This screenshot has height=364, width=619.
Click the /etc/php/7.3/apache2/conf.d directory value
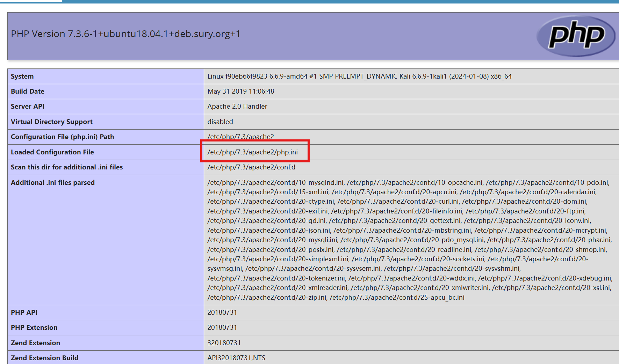click(251, 167)
